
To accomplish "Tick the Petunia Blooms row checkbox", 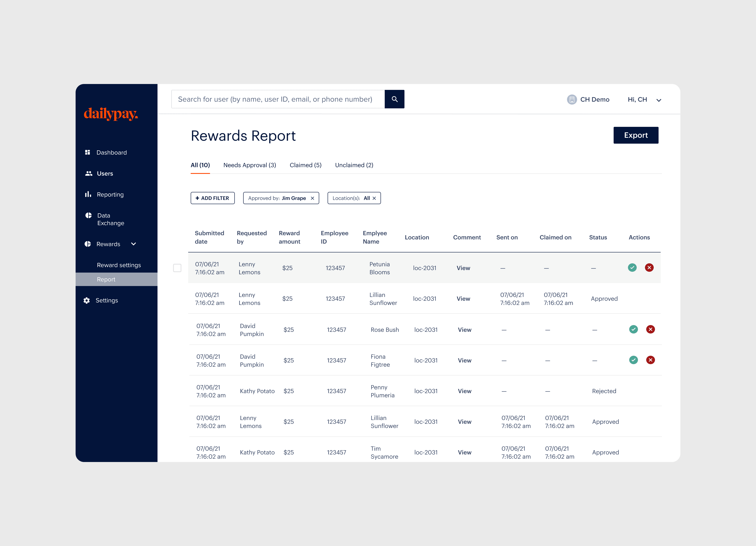I will pos(177,268).
